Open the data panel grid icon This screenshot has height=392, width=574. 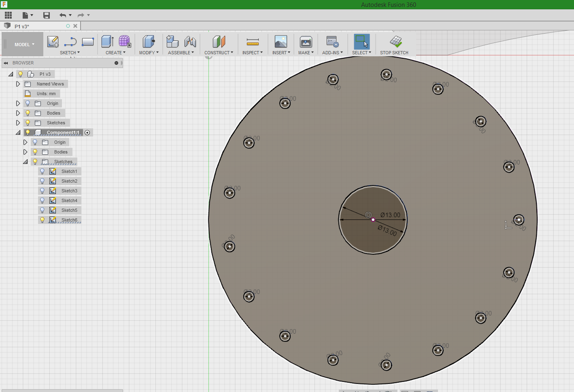pyautogui.click(x=8, y=15)
